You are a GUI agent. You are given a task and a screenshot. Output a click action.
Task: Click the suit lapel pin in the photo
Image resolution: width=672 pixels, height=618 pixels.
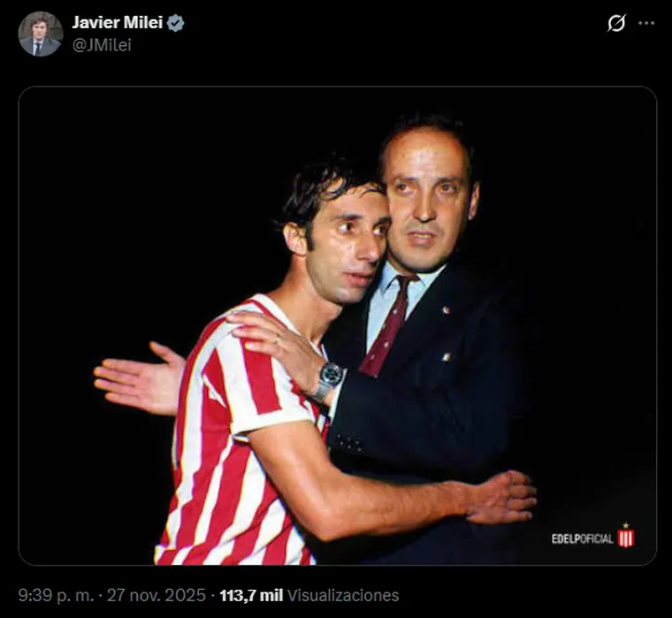pyautogui.click(x=447, y=309)
